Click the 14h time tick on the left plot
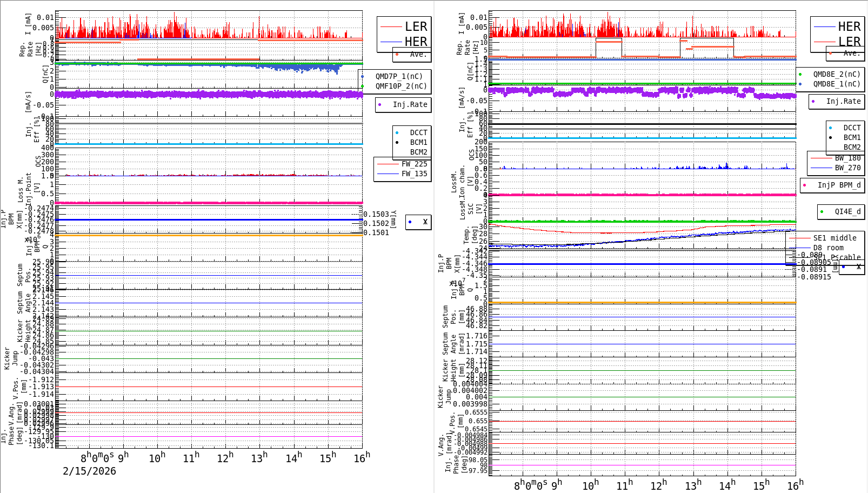The height and width of the screenshot is (493, 868). coord(294,458)
